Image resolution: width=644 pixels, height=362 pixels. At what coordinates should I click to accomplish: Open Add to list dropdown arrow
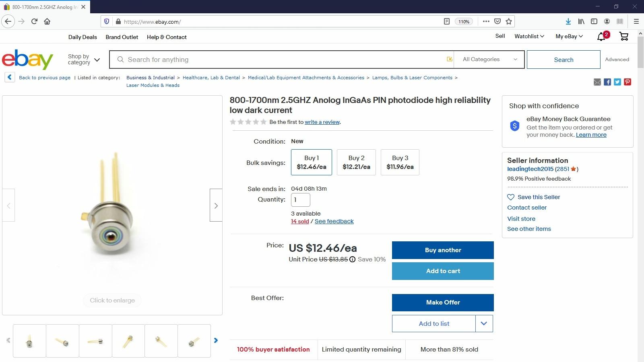coord(484,323)
